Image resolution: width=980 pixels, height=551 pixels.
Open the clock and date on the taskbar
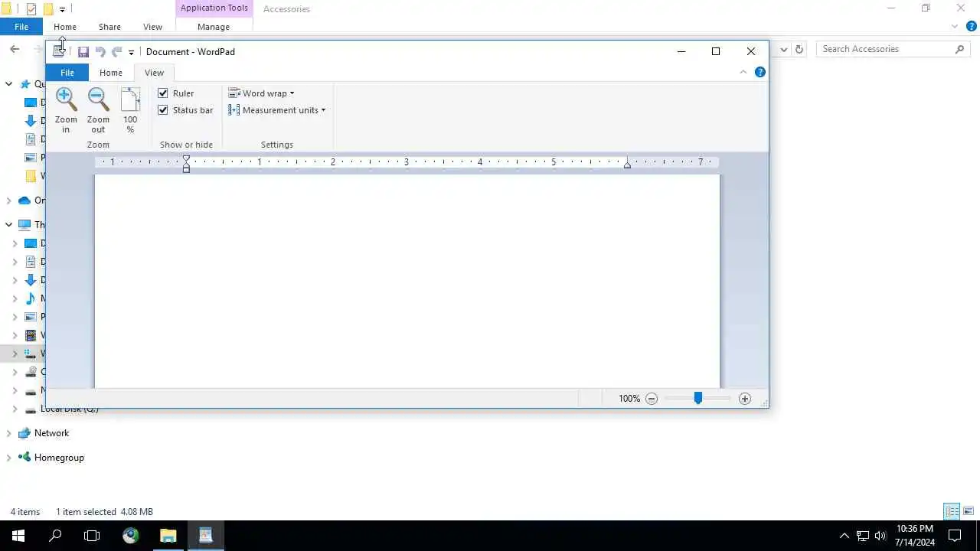click(915, 536)
